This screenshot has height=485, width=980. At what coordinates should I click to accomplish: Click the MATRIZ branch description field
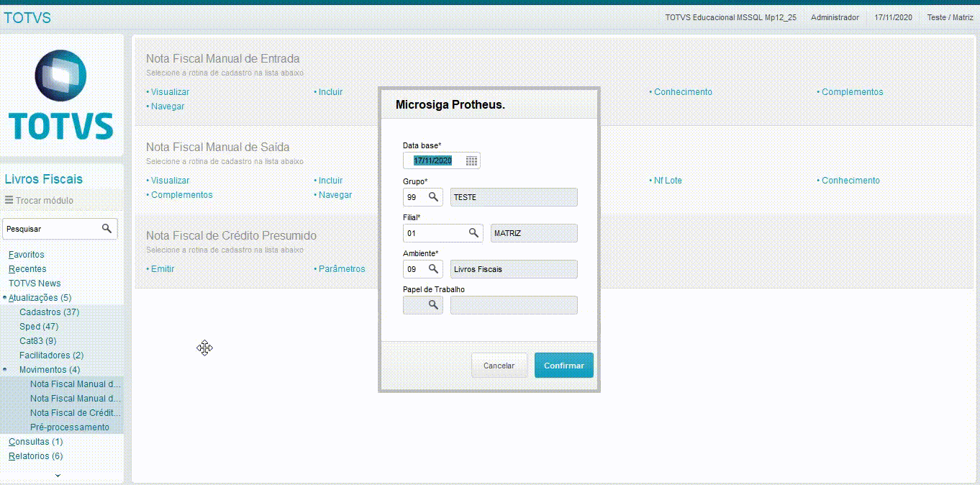pyautogui.click(x=534, y=232)
